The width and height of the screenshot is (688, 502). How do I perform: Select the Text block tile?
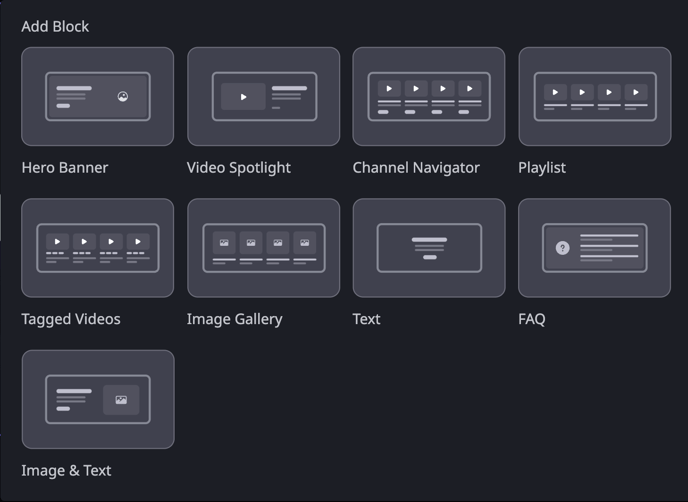(x=429, y=248)
